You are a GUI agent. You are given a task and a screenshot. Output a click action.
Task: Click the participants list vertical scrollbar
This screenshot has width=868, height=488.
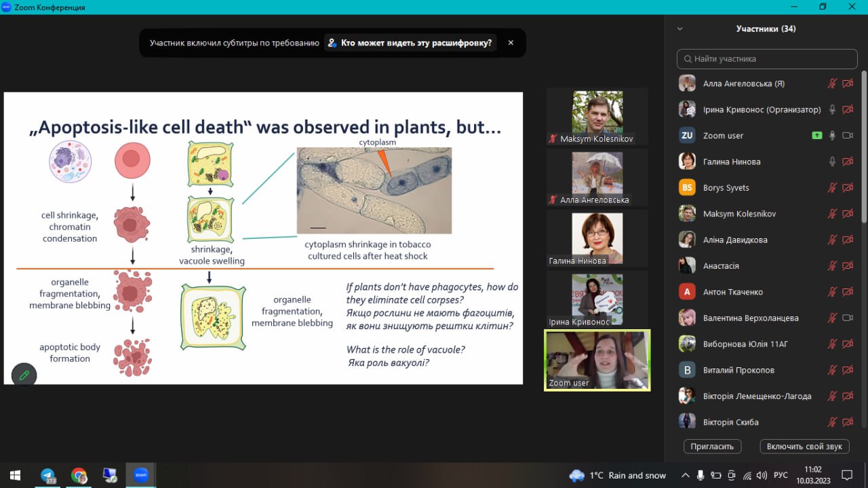[x=864, y=146]
